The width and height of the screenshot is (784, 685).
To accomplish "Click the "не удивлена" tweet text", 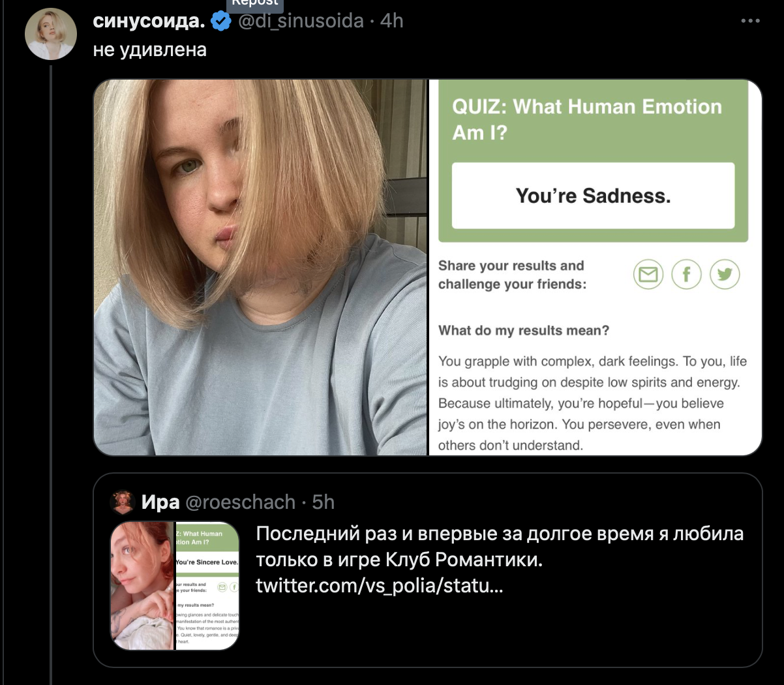I will coord(150,50).
